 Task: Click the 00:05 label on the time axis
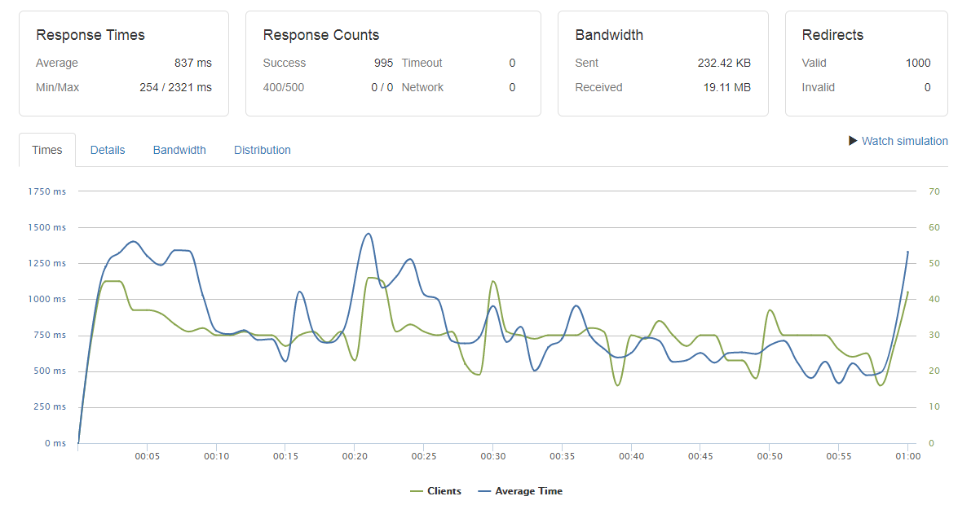click(x=147, y=456)
